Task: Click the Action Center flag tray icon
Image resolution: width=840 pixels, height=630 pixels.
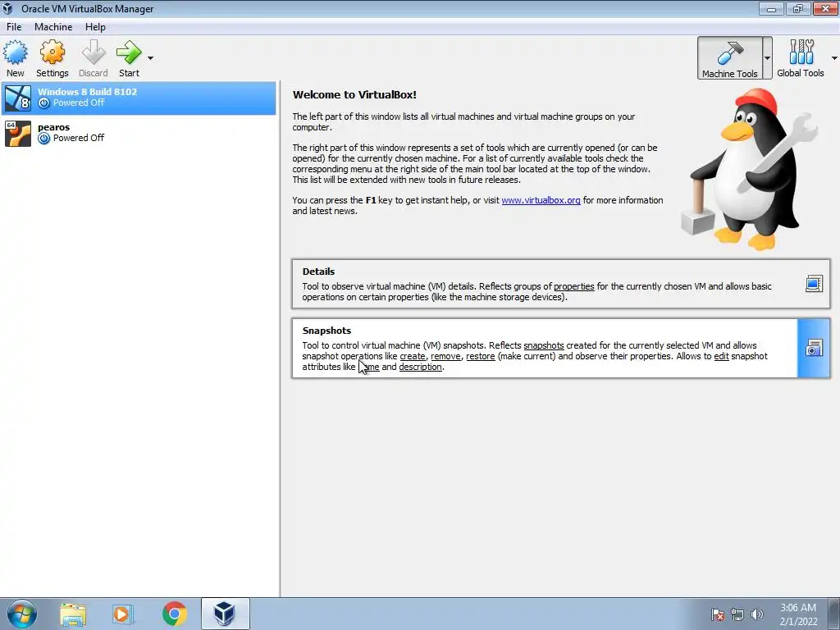Action: (x=717, y=614)
